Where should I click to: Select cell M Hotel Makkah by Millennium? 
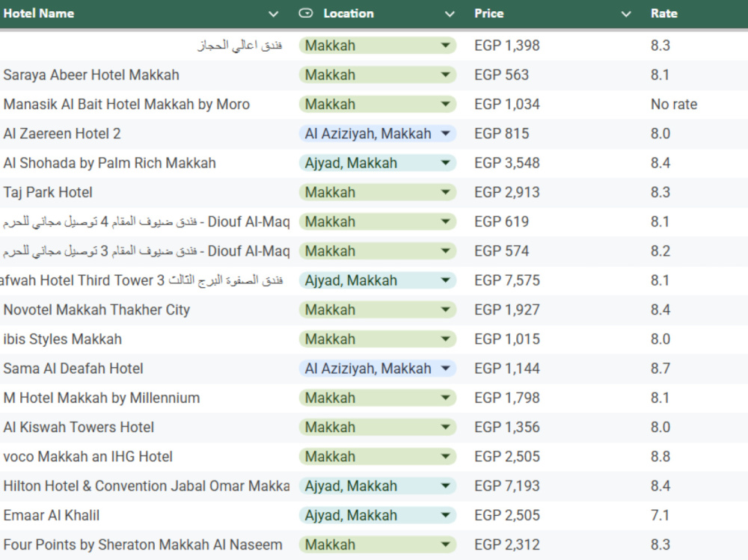(x=102, y=398)
